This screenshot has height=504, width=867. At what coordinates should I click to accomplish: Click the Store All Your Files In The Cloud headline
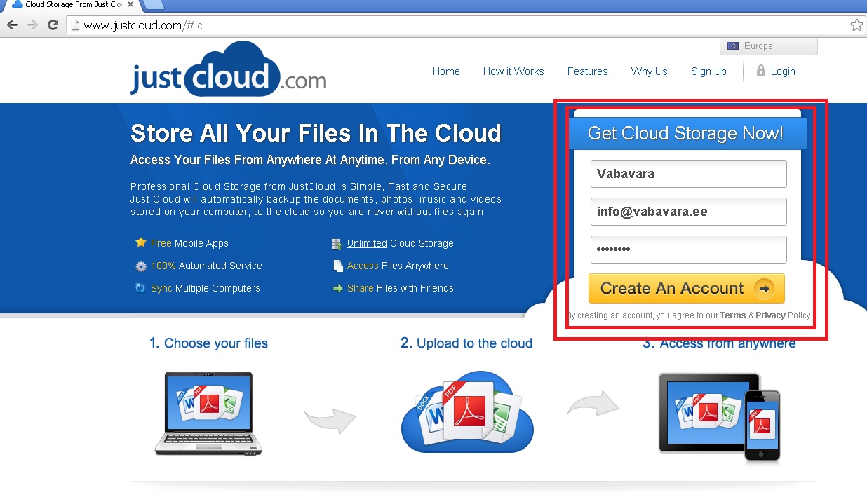click(x=316, y=133)
